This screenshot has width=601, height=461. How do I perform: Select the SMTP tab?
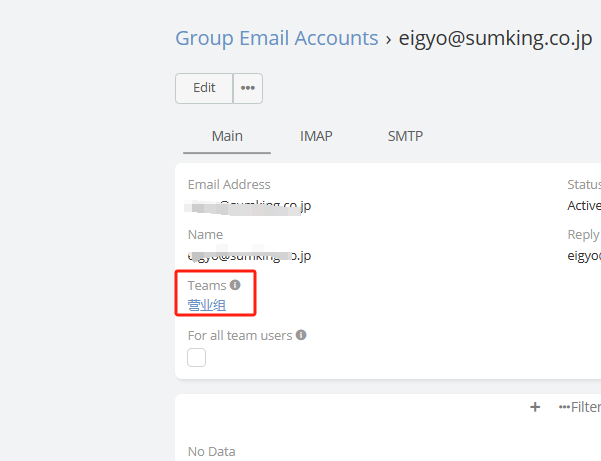coord(405,136)
